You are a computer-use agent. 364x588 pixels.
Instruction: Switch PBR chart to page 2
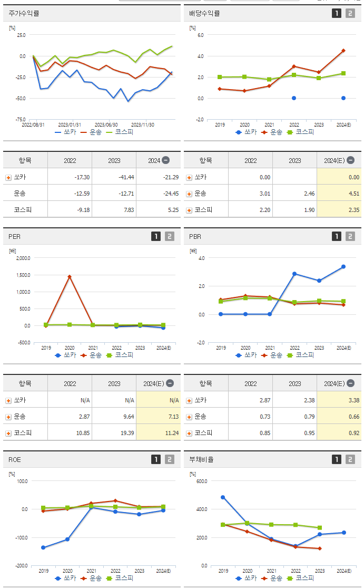[350, 236]
